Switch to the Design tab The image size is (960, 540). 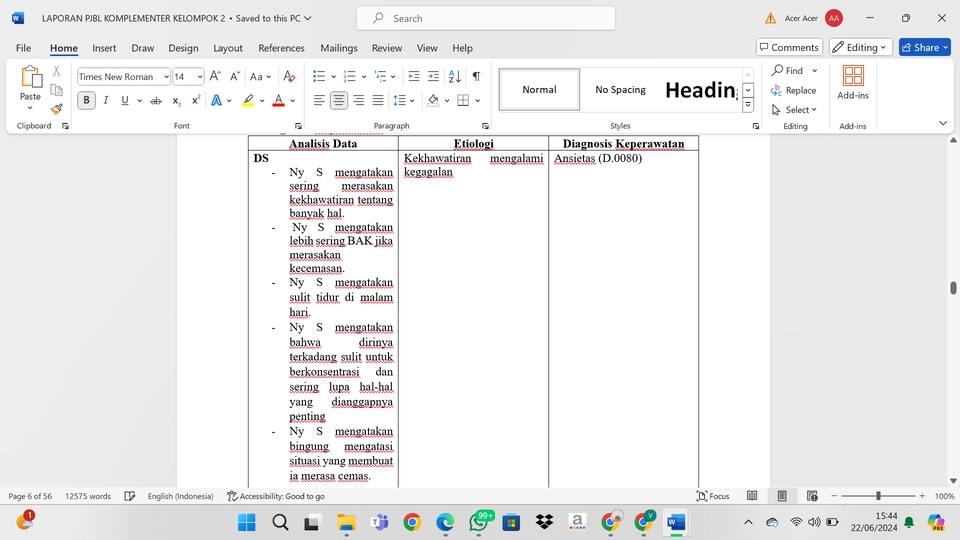point(183,48)
